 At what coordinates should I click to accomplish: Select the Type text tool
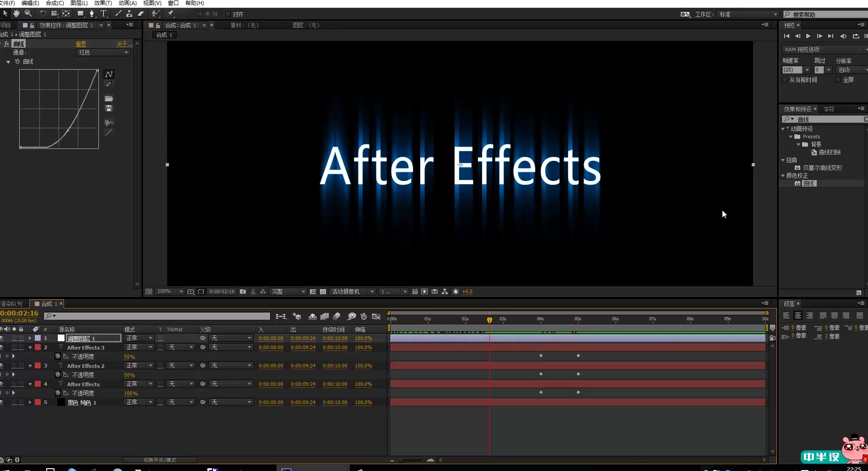[x=103, y=14]
